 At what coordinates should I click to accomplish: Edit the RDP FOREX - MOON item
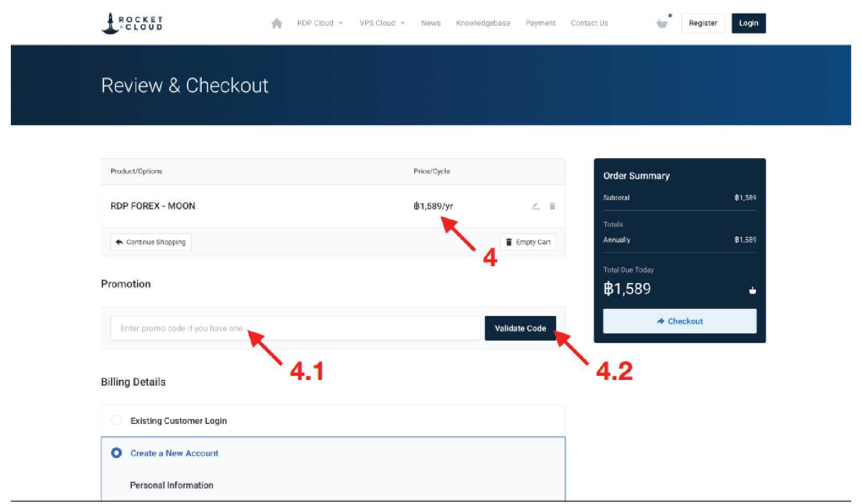coord(536,206)
